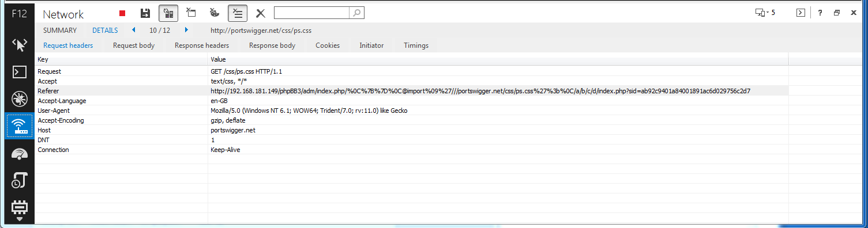Image resolution: width=868 pixels, height=228 pixels.
Task: Select the Network tool icon
Action: click(20, 126)
